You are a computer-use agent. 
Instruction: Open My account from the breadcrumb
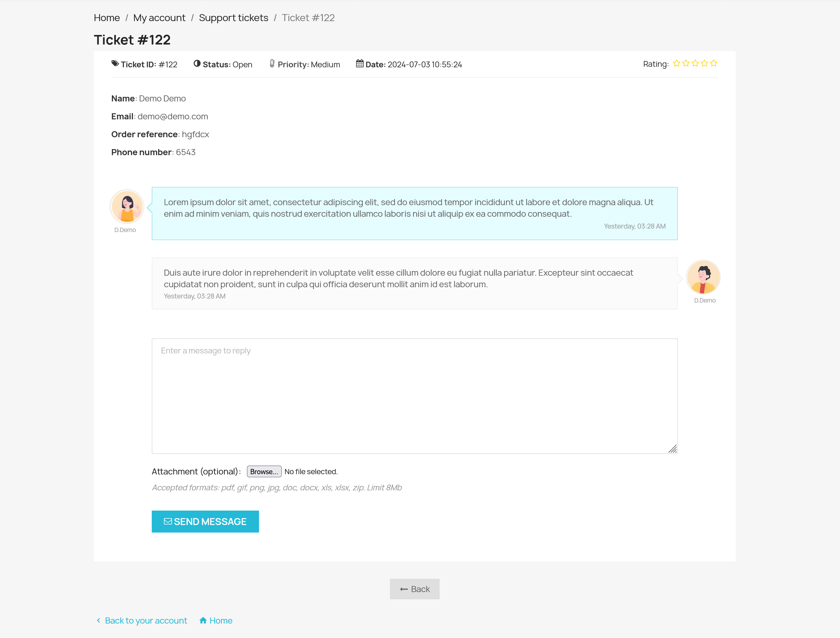(159, 18)
